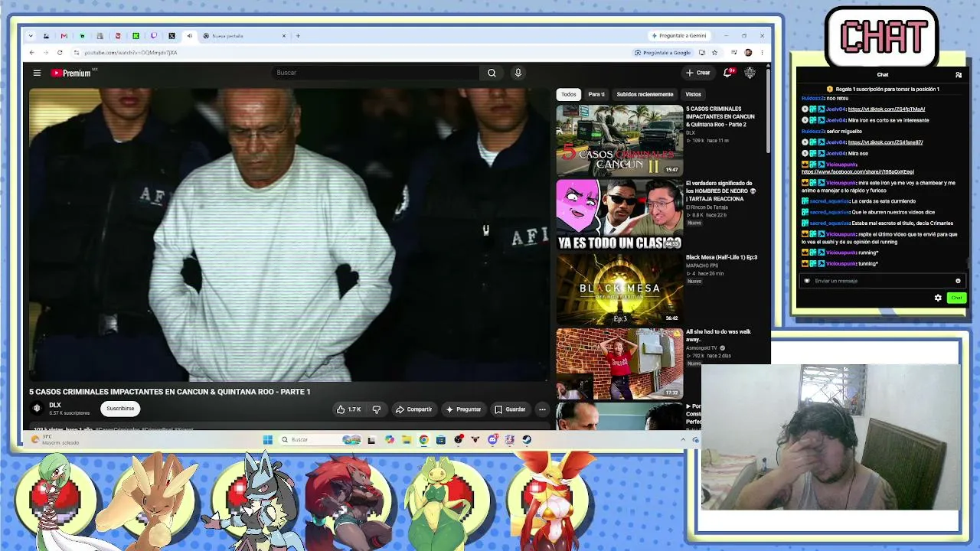This screenshot has height=551, width=980.
Task: Switch to the Twitch browser tab
Action: click(x=154, y=36)
